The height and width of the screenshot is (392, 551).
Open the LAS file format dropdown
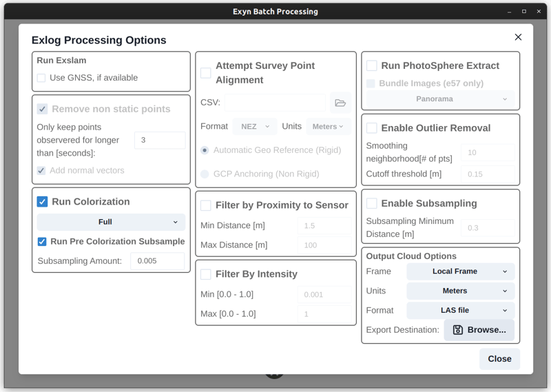[x=460, y=311]
